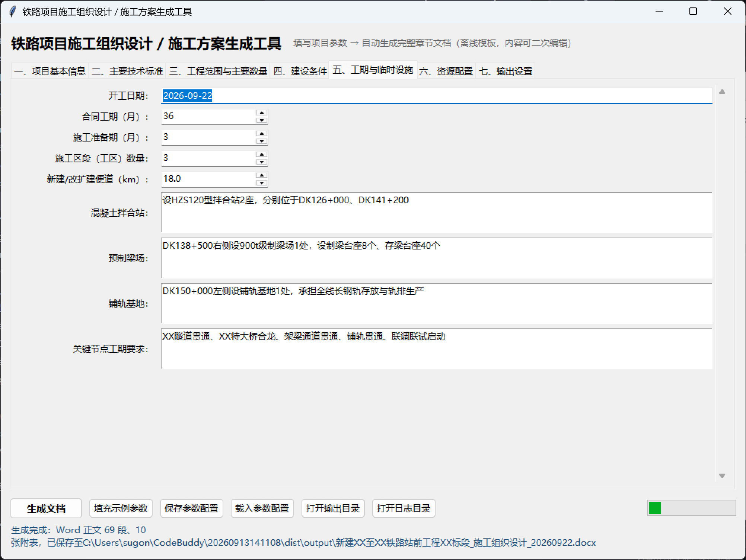Go to 四、建设条件 tab
This screenshot has width=746, height=560.
pyautogui.click(x=300, y=71)
